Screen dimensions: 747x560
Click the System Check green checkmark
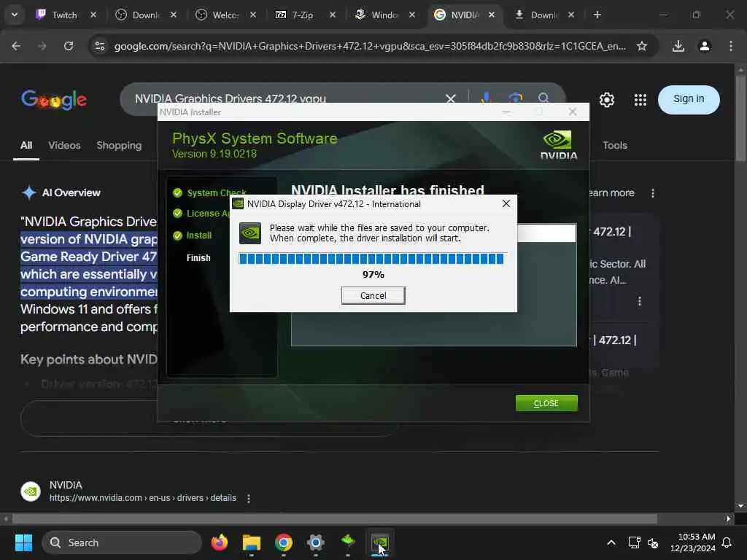pyautogui.click(x=178, y=192)
